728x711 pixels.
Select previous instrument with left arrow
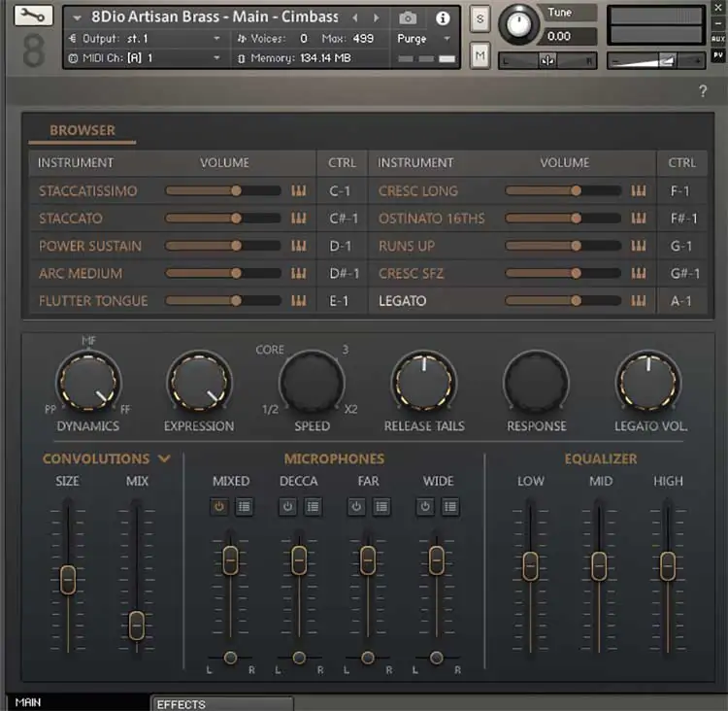pyautogui.click(x=355, y=18)
